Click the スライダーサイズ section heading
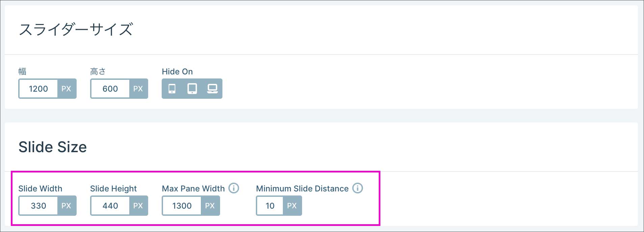The height and width of the screenshot is (232, 644). click(x=76, y=29)
